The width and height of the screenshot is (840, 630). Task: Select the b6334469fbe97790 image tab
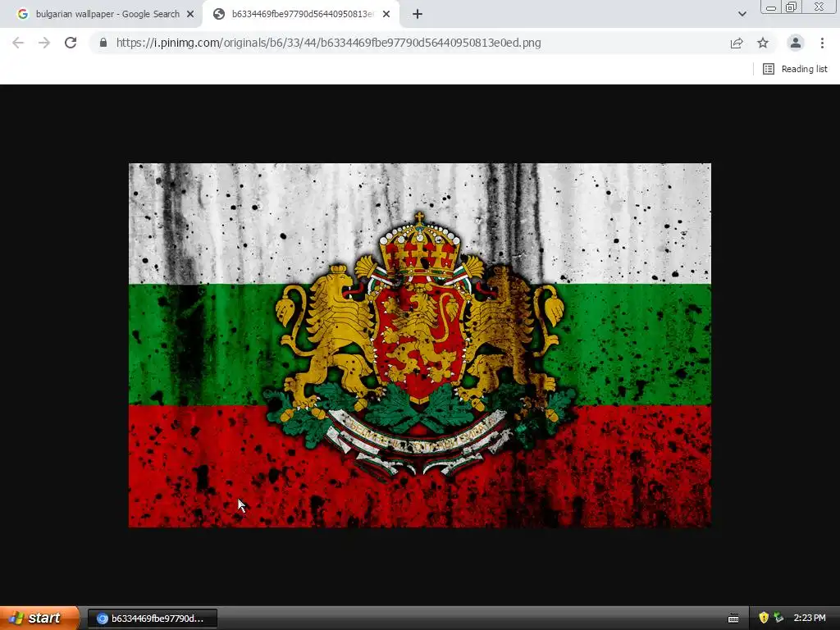coord(300,14)
